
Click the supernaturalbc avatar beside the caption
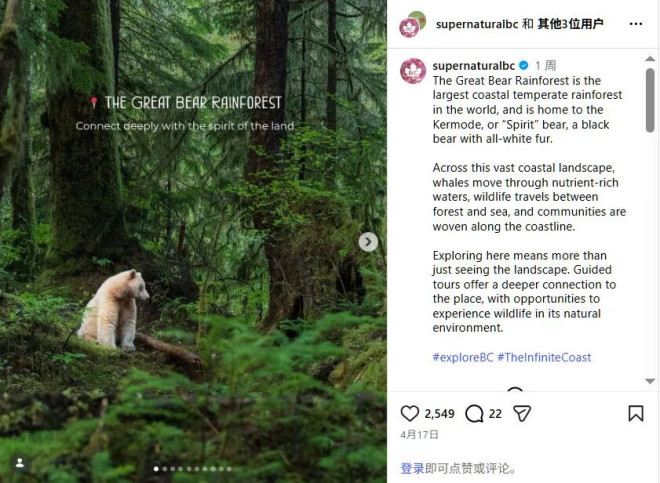tap(413, 71)
